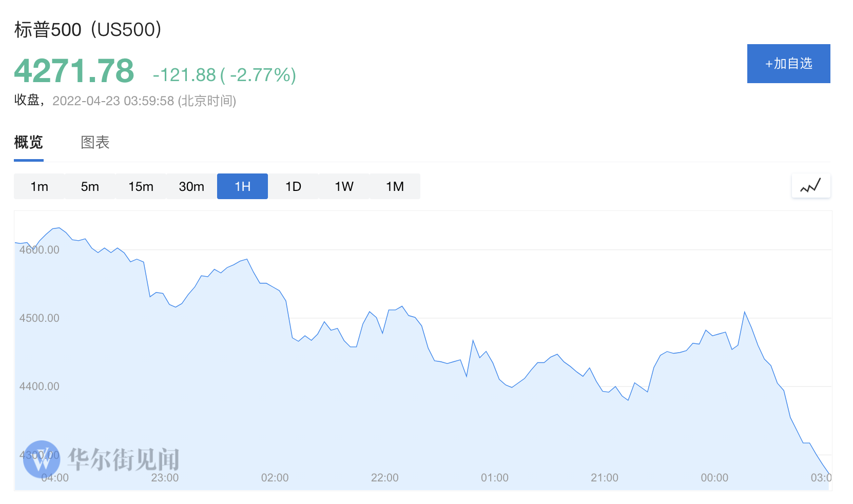Click the -121.88 (-2.77%) change text
The width and height of the screenshot is (853, 504).
(x=224, y=75)
